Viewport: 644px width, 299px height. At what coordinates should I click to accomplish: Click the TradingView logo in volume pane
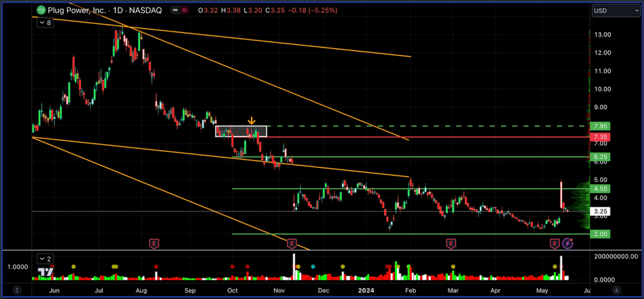click(x=45, y=271)
